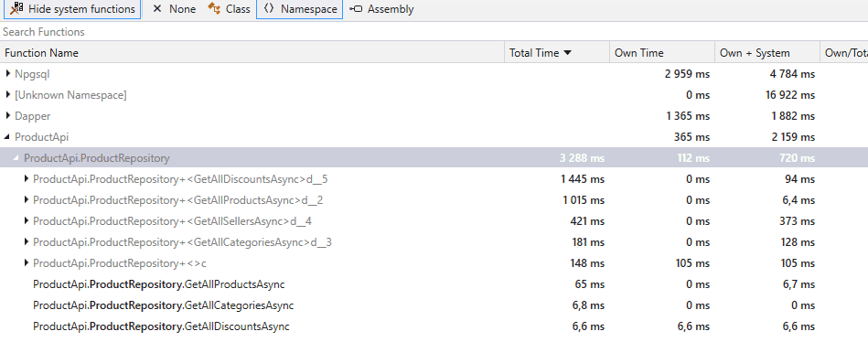868x342 pixels.
Task: Sort by Own Time column
Action: 662,53
